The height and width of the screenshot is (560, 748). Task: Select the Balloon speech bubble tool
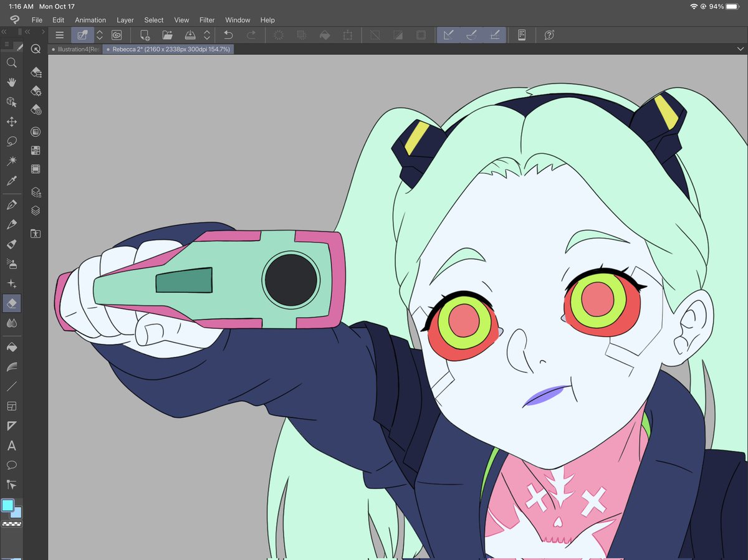(x=11, y=465)
